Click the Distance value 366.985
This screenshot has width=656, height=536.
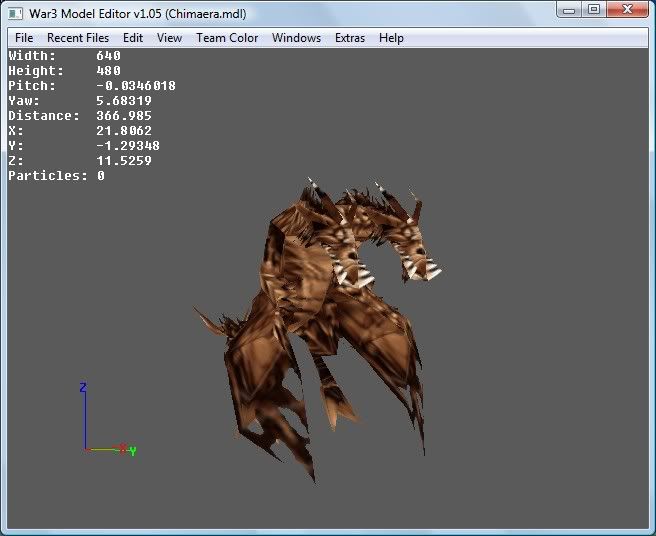124,115
